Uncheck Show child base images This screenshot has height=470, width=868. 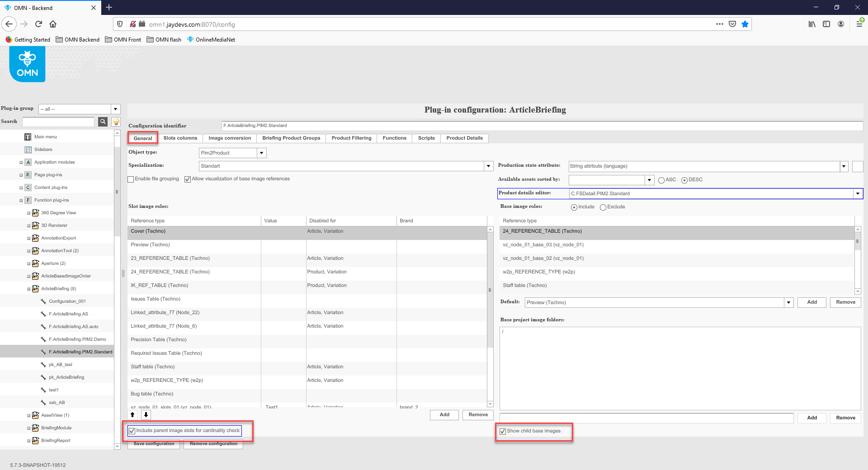coord(503,431)
